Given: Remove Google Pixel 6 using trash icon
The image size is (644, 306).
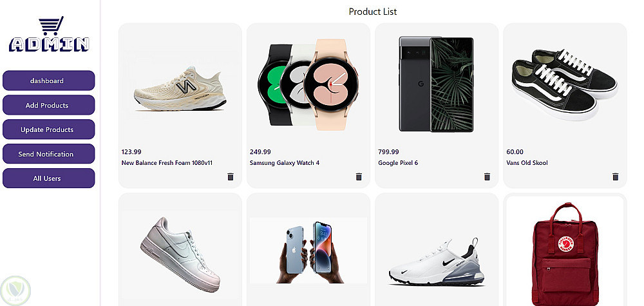Looking at the screenshot, I should click(487, 177).
